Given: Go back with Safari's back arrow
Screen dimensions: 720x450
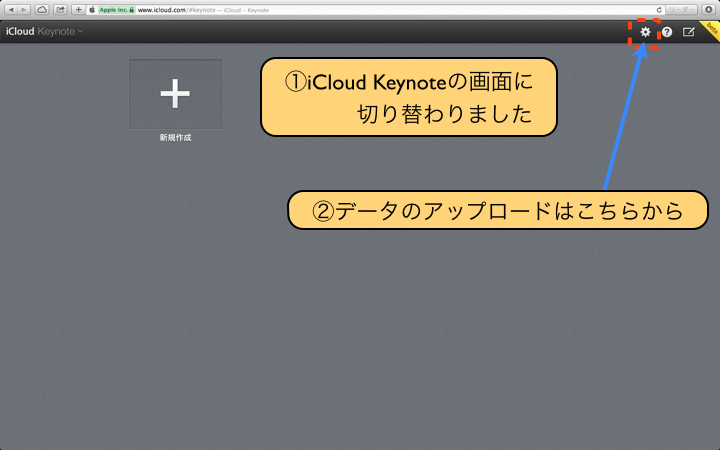Looking at the screenshot, I should point(11,10).
